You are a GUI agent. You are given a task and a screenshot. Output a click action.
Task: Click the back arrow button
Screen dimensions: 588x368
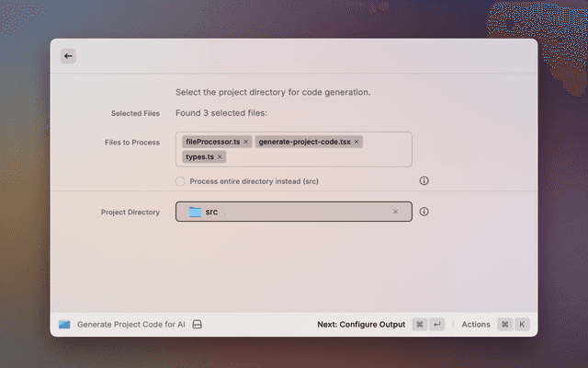click(x=68, y=56)
